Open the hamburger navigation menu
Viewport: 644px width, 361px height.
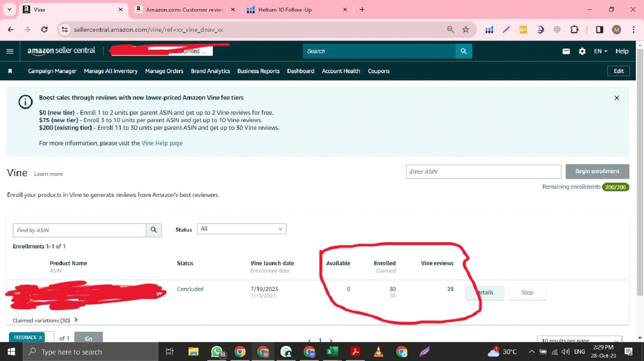10,51
